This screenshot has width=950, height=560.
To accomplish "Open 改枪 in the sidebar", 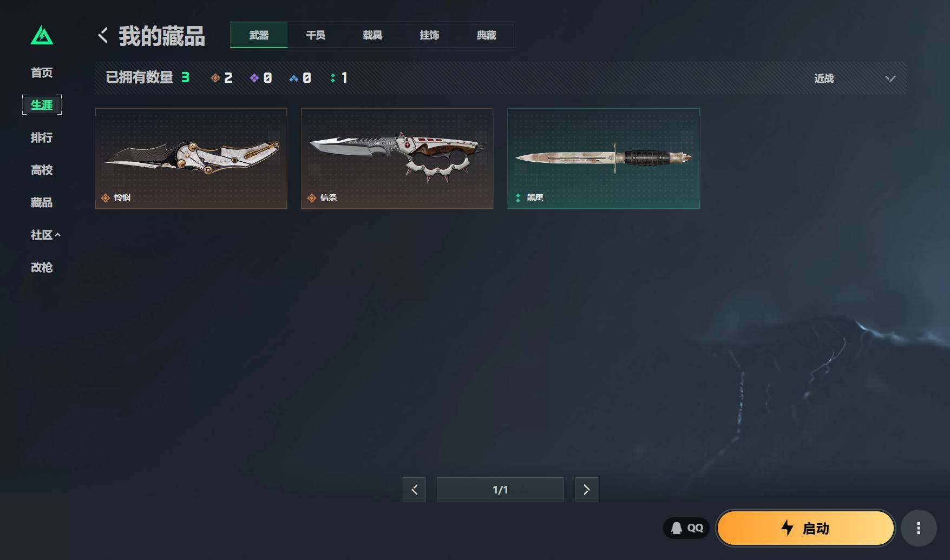I will coord(42,267).
